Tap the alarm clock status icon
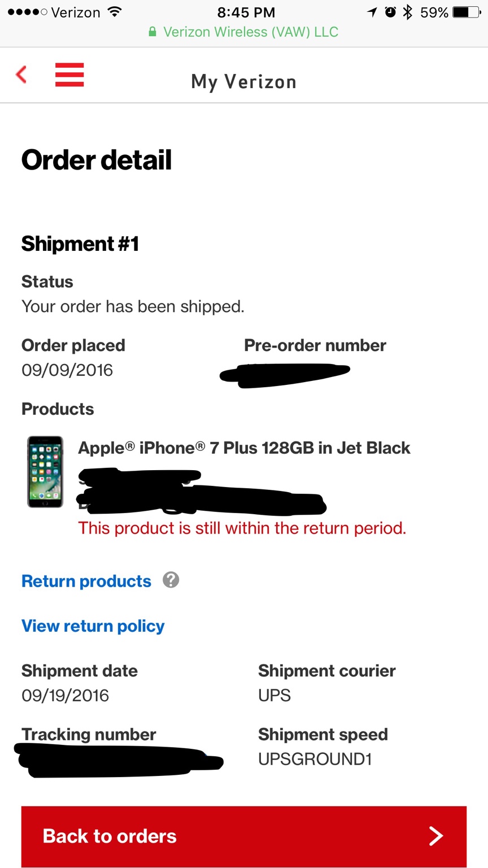The width and height of the screenshot is (488, 868). [x=390, y=12]
